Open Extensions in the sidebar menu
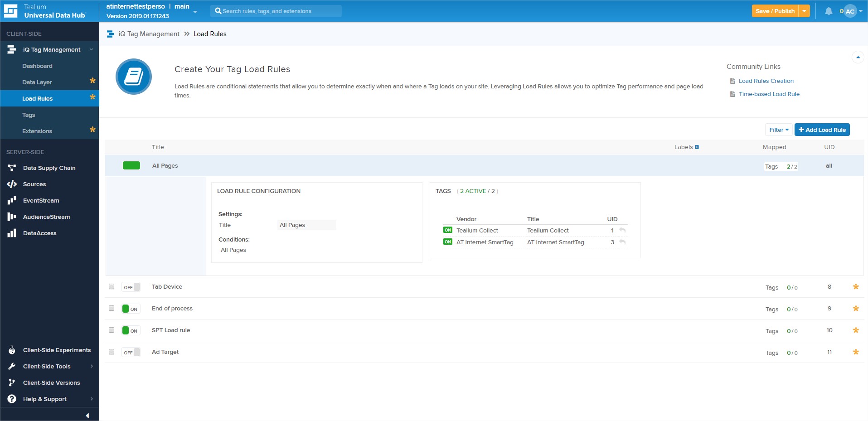868x421 pixels. [x=37, y=131]
